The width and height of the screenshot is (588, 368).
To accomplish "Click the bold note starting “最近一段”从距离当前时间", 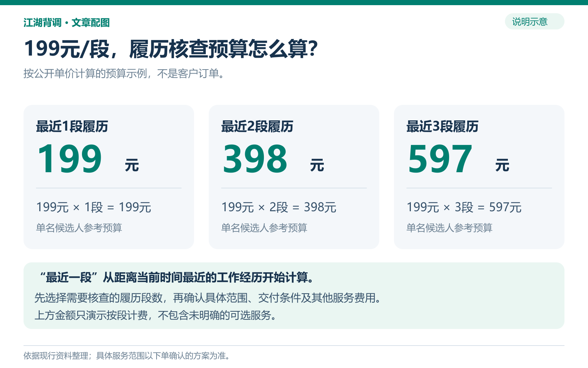I will pyautogui.click(x=176, y=277).
